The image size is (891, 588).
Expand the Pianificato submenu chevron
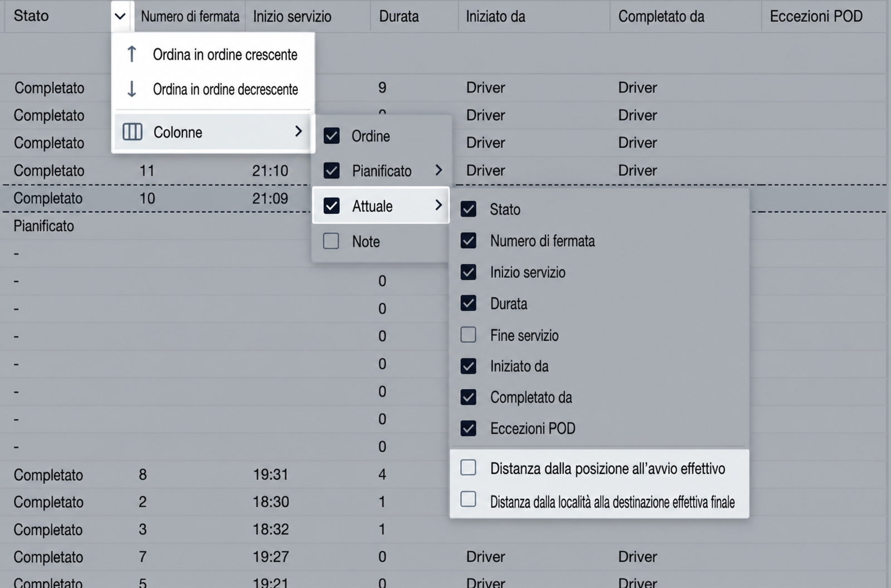439,170
